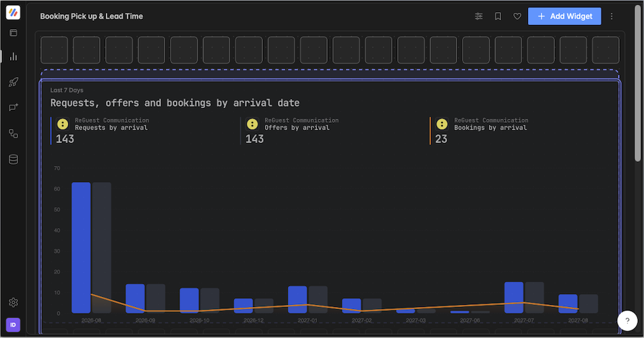The image size is (644, 338).
Task: Click the Add Widget button
Action: point(564,16)
